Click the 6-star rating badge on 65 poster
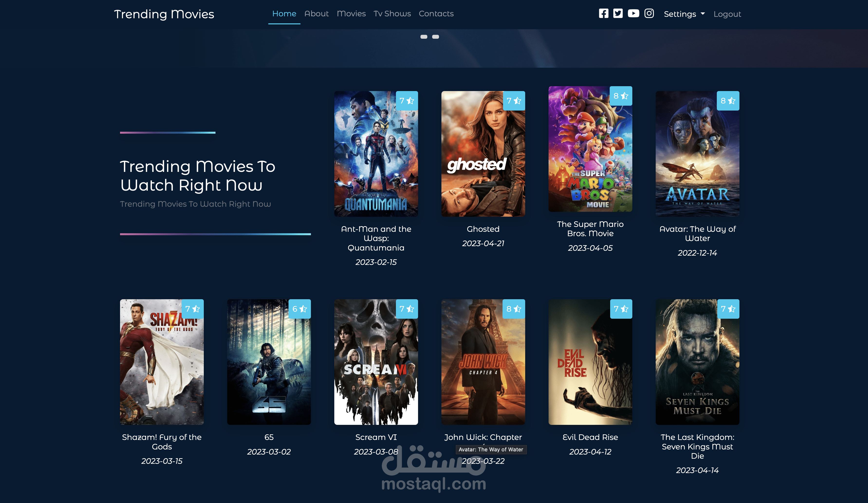This screenshot has width=868, height=503. (x=299, y=309)
